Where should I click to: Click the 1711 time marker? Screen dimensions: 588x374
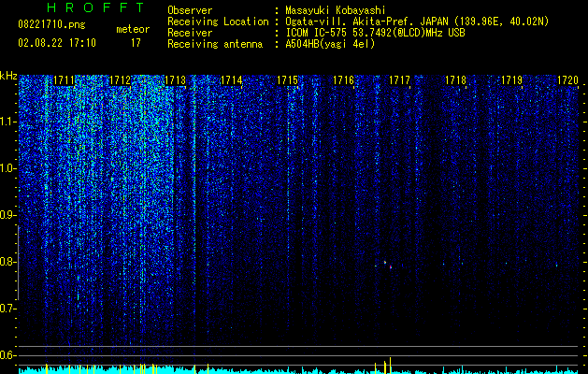64,80
